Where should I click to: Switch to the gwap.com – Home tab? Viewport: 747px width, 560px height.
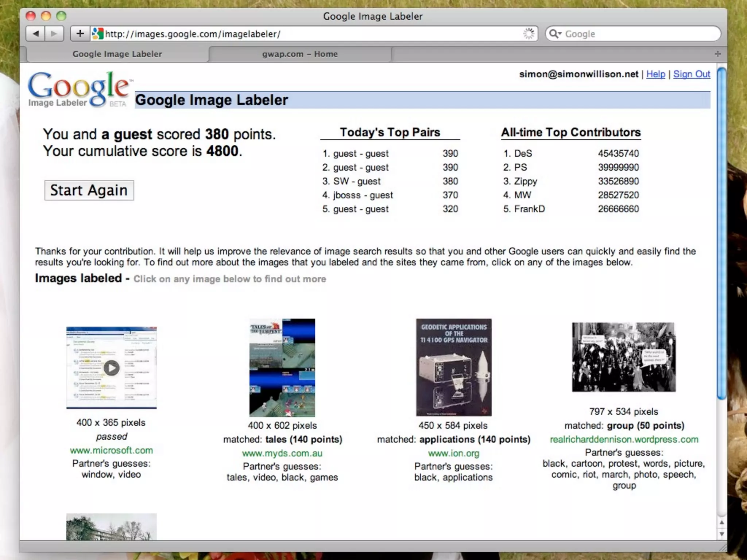(300, 54)
